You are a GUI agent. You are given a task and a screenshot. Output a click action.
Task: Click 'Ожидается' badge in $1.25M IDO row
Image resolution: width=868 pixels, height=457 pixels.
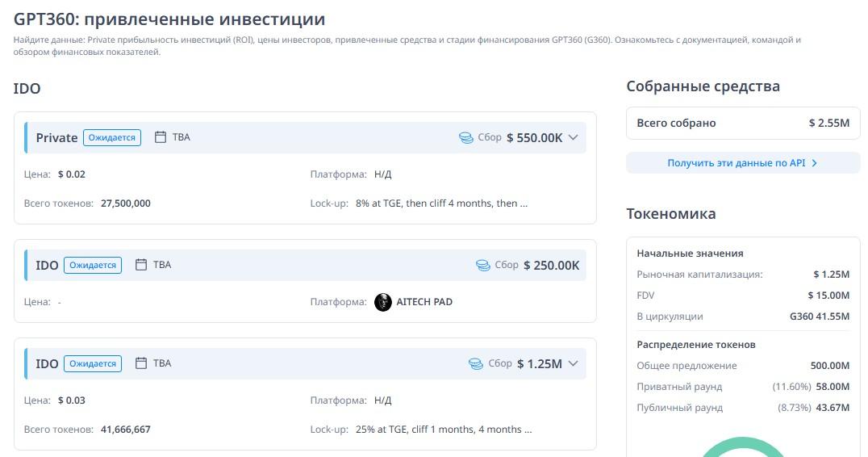pos(93,363)
